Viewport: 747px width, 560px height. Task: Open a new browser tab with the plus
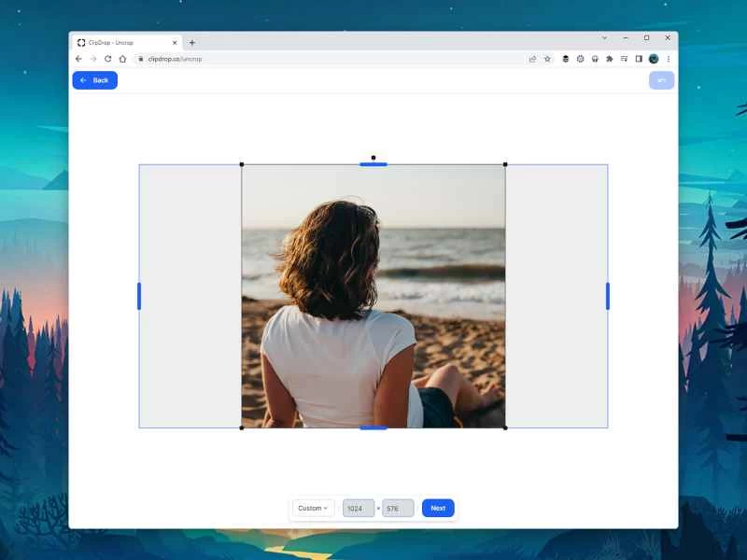click(192, 42)
